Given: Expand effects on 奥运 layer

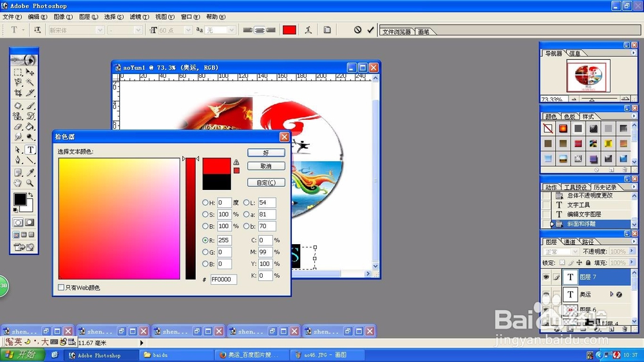Looking at the screenshot, I should tap(612, 294).
